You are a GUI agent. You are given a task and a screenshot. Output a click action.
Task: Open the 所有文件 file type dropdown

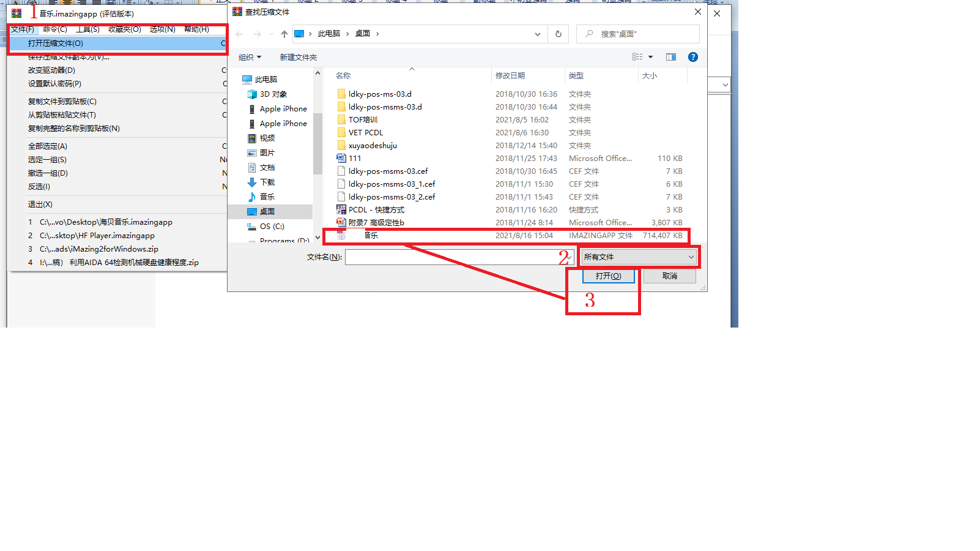coord(639,257)
